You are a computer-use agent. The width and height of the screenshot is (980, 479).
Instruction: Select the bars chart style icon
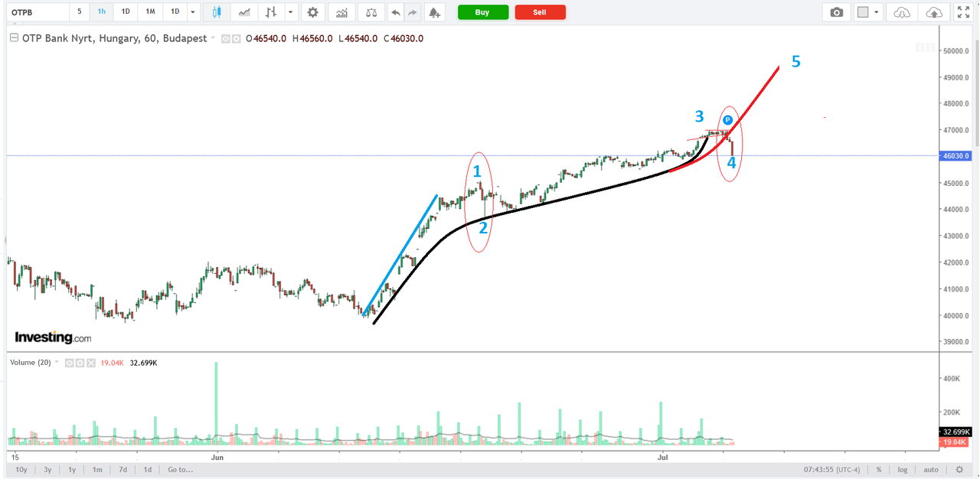click(270, 12)
